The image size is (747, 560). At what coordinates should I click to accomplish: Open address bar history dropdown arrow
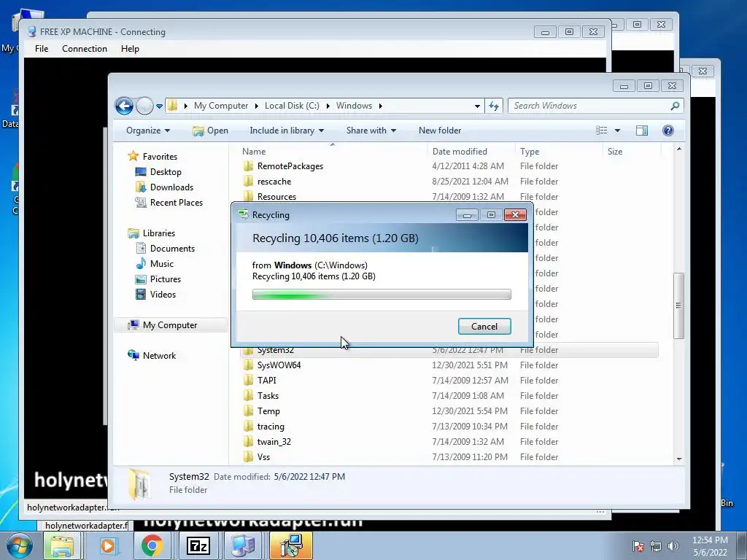477,106
